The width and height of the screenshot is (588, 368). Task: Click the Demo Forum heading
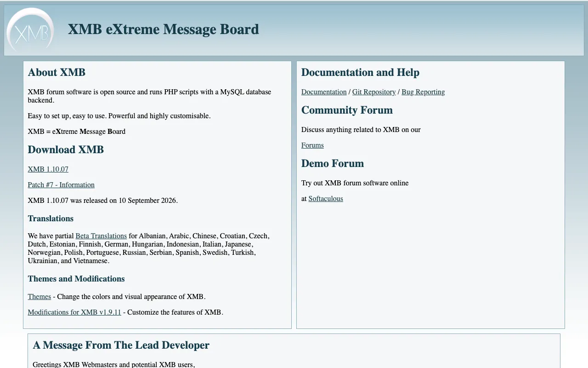(333, 164)
